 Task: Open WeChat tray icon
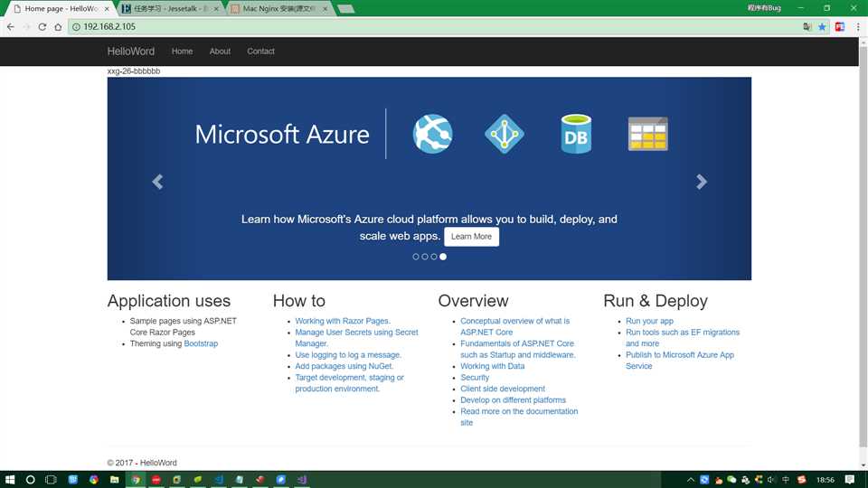[731, 480]
